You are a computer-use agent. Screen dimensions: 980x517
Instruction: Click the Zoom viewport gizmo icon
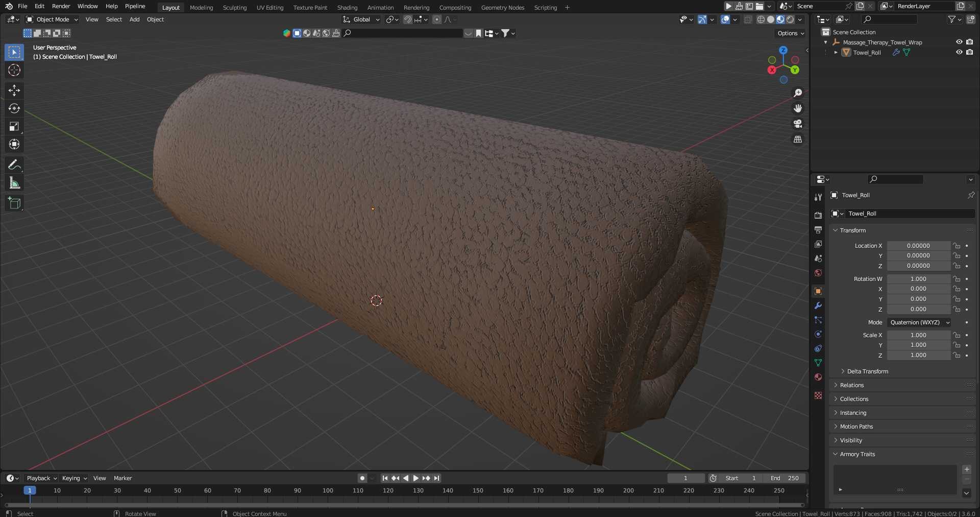point(798,93)
